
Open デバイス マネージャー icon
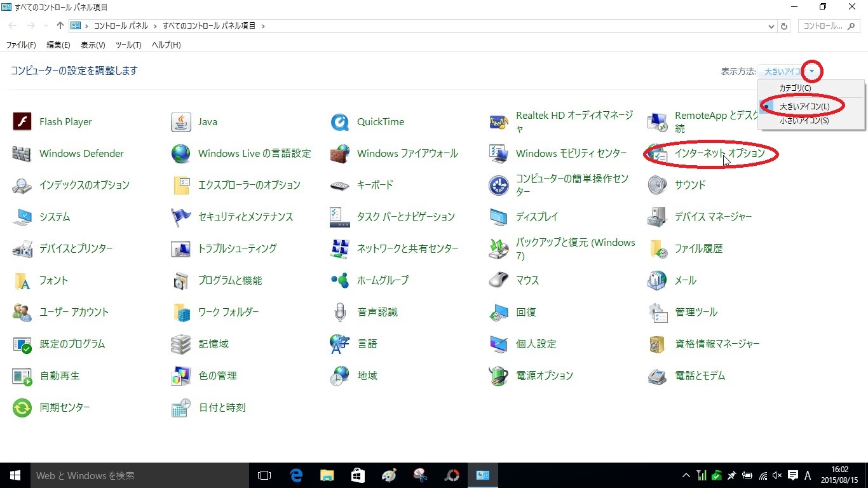pyautogui.click(x=658, y=217)
